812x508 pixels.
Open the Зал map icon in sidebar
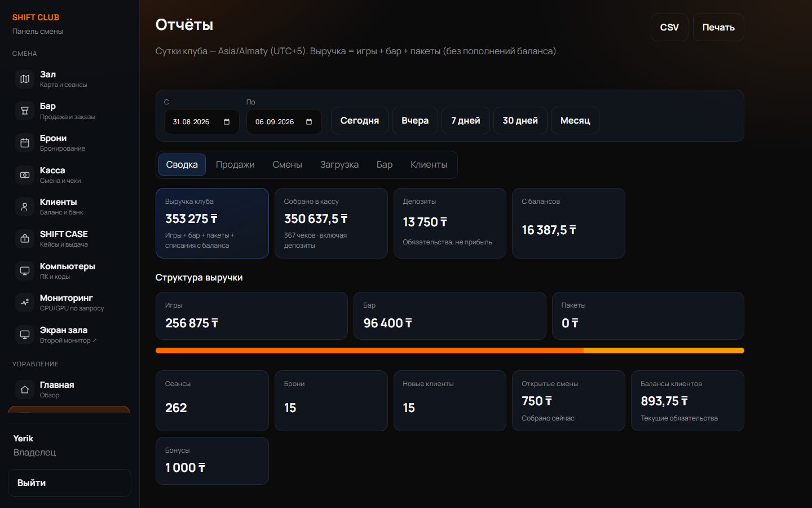tap(25, 79)
